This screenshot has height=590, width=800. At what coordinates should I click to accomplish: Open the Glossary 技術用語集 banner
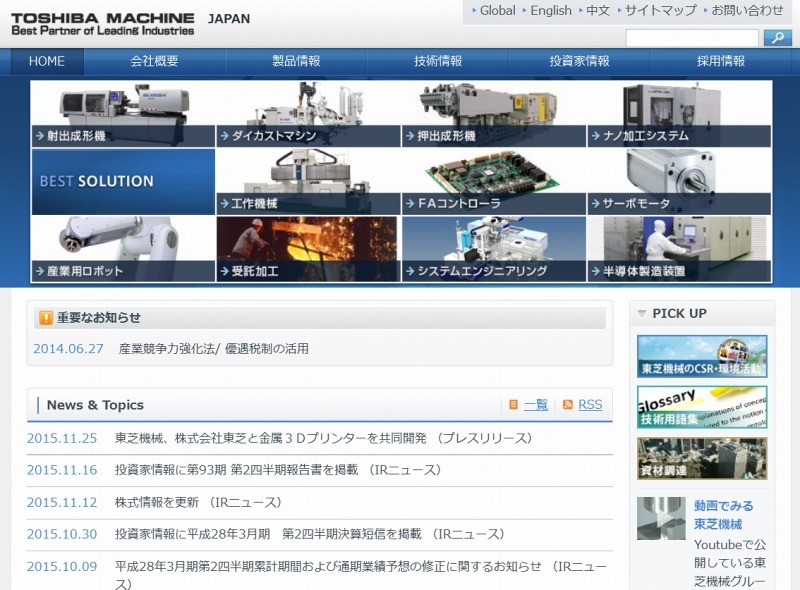pos(702,407)
